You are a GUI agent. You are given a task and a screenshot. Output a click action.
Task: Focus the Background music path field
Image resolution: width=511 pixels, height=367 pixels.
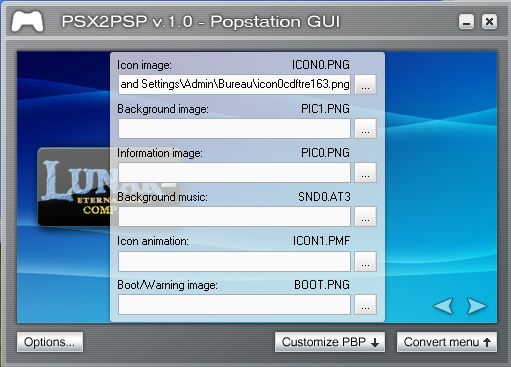point(234,217)
